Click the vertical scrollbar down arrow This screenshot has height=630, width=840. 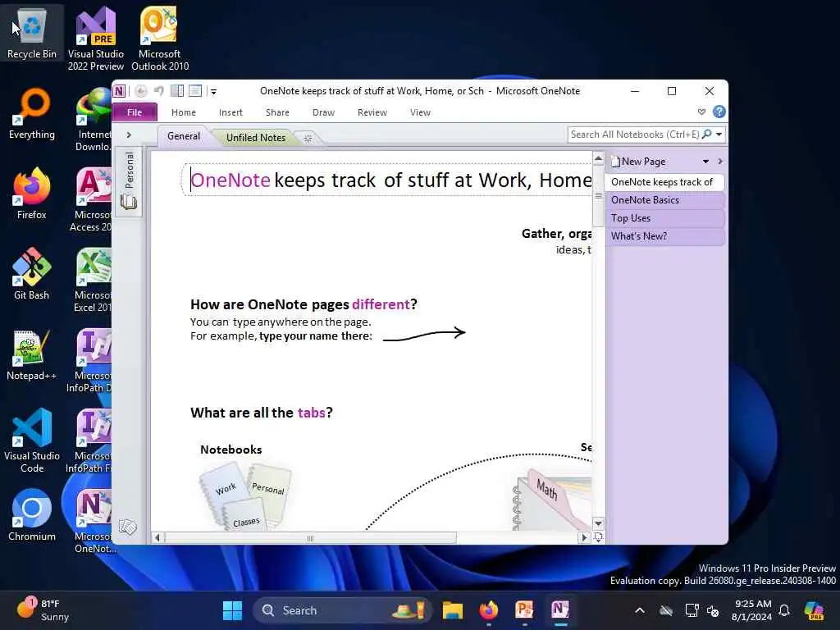point(598,523)
